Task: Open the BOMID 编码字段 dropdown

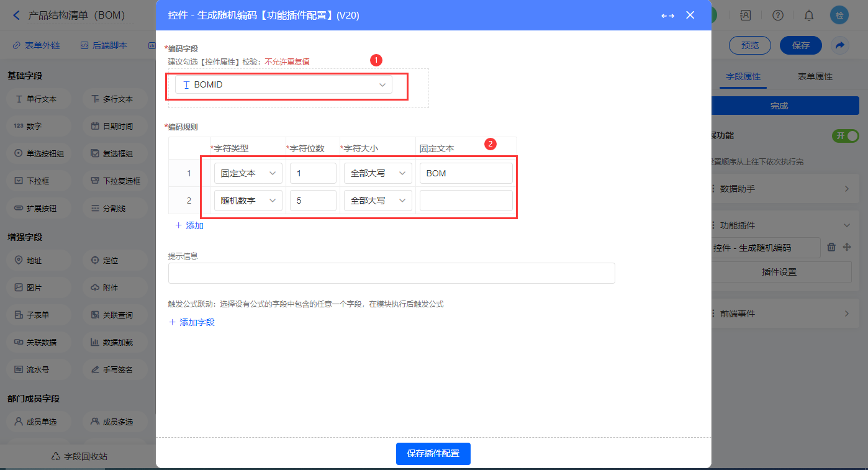Action: click(284, 85)
